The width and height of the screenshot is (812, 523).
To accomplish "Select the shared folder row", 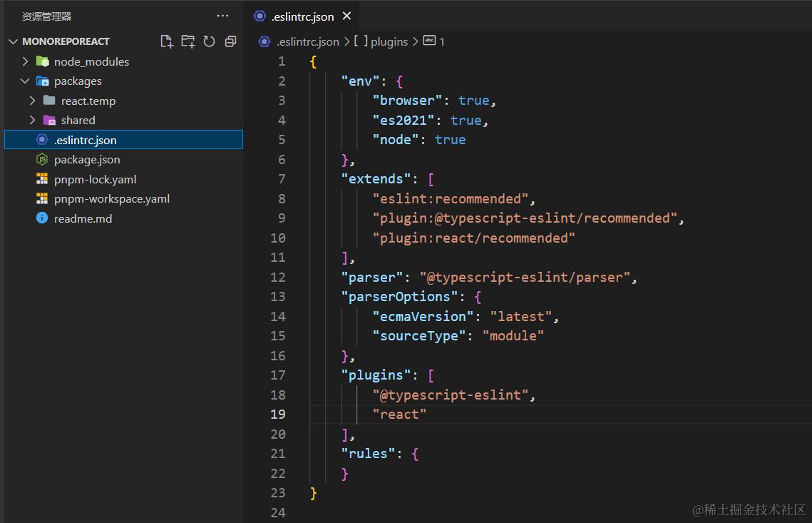I will tap(124, 121).
